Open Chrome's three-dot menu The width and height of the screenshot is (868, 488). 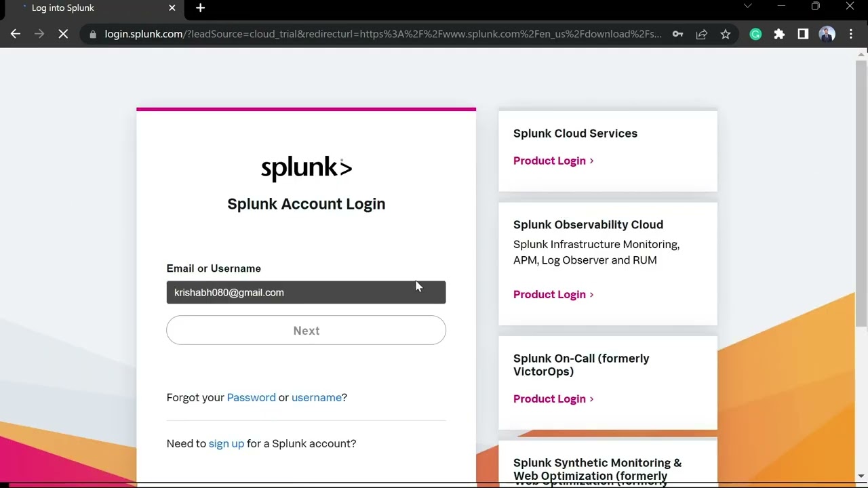(x=850, y=34)
